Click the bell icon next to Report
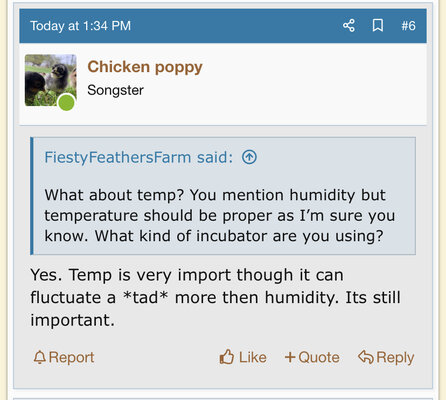 [40, 357]
